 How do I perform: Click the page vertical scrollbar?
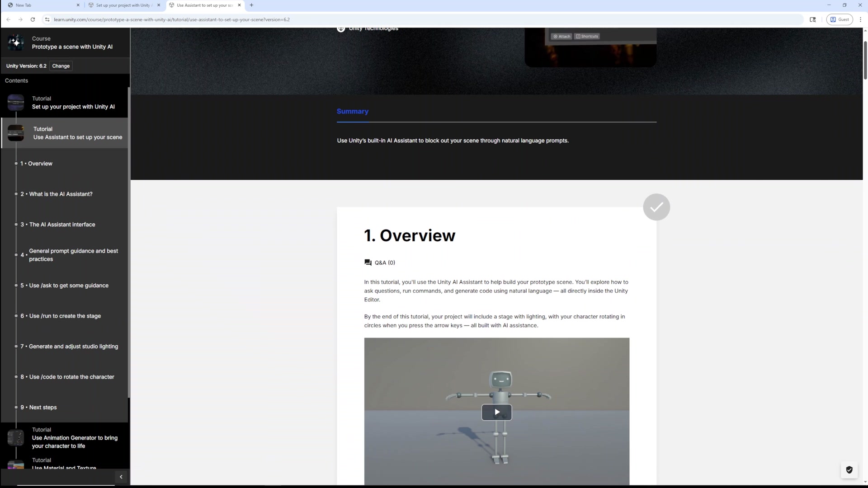pyautogui.click(x=865, y=60)
